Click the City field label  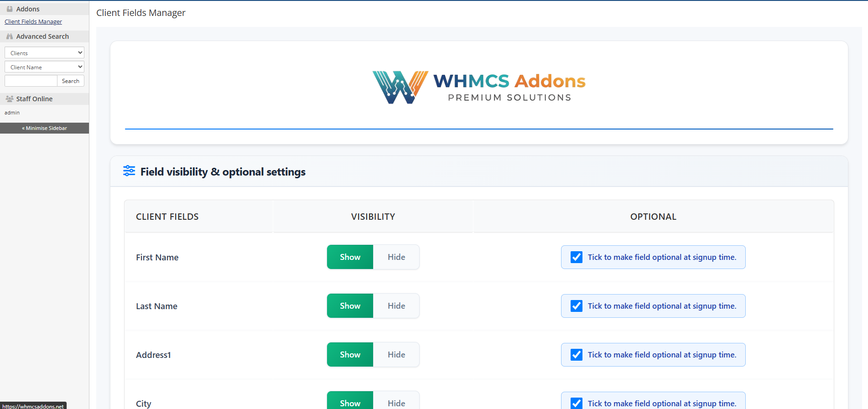[144, 404]
